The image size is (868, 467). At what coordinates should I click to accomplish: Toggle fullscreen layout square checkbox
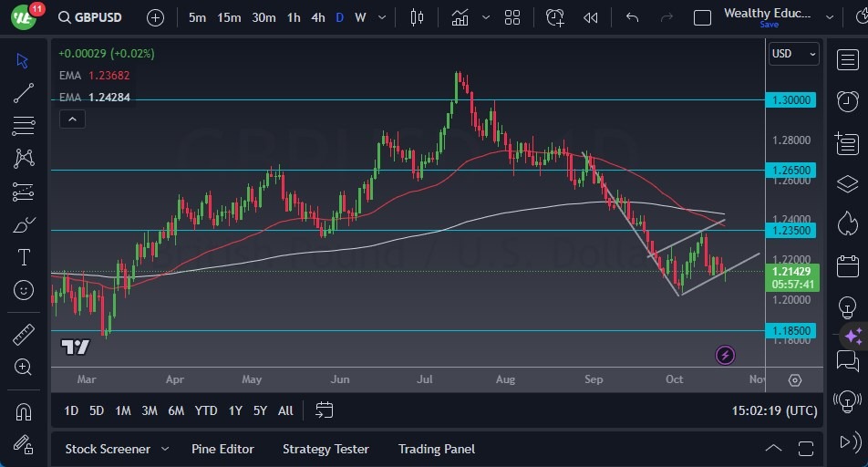[702, 17]
